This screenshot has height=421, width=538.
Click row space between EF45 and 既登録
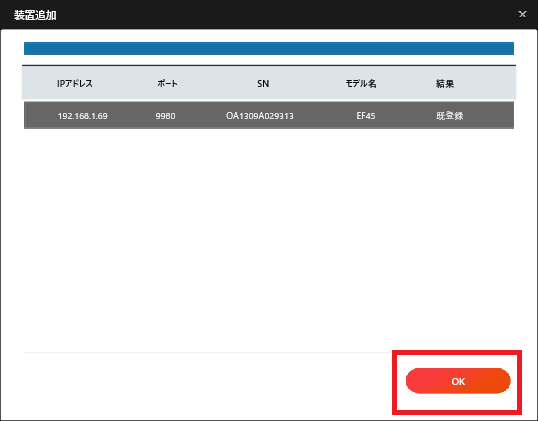point(406,116)
